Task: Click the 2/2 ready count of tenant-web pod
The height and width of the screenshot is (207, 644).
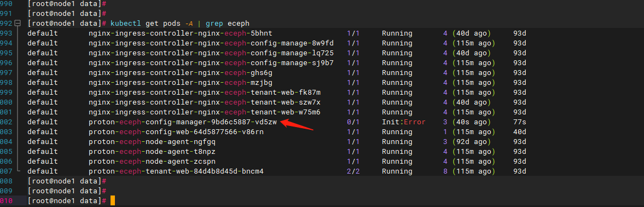Action: tap(353, 171)
